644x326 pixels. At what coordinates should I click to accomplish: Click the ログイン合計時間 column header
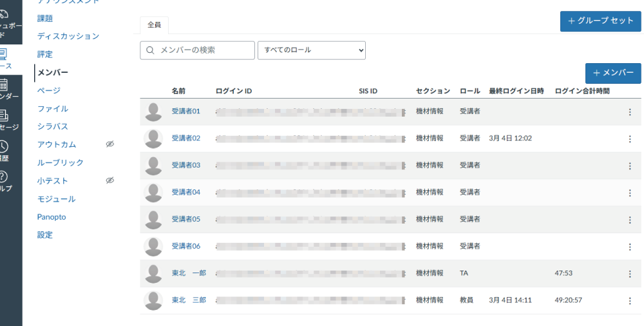coord(582,91)
